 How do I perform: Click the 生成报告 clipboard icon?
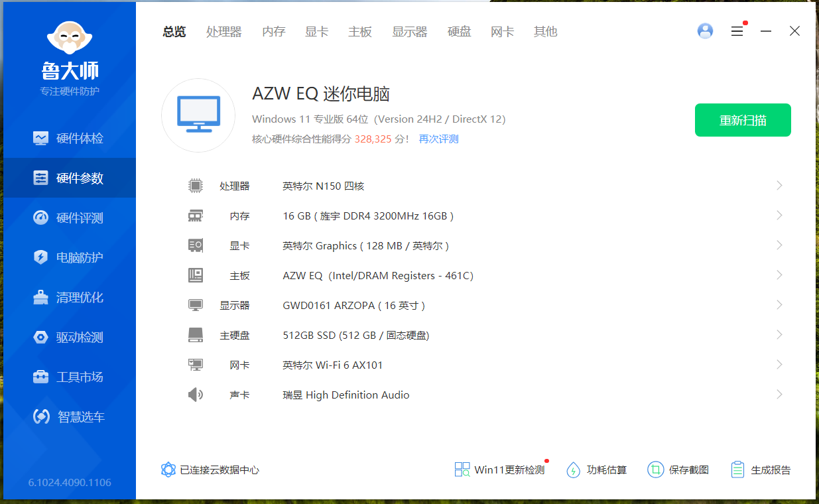click(737, 470)
